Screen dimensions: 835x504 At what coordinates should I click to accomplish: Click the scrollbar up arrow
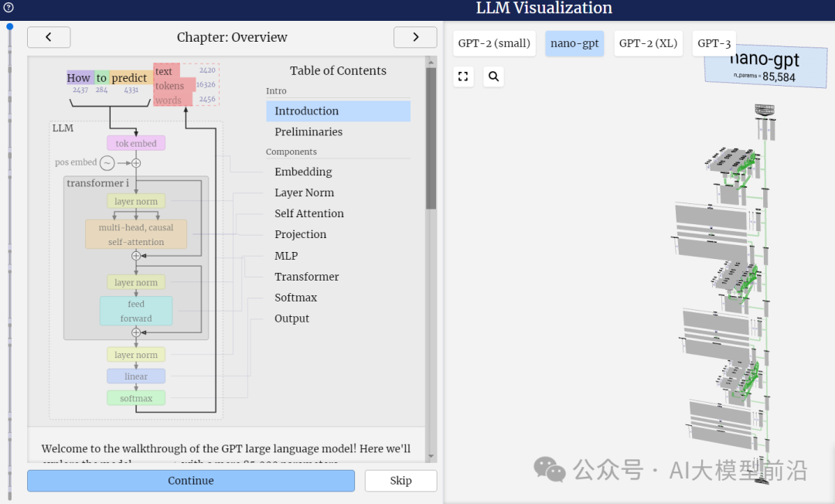(x=431, y=63)
